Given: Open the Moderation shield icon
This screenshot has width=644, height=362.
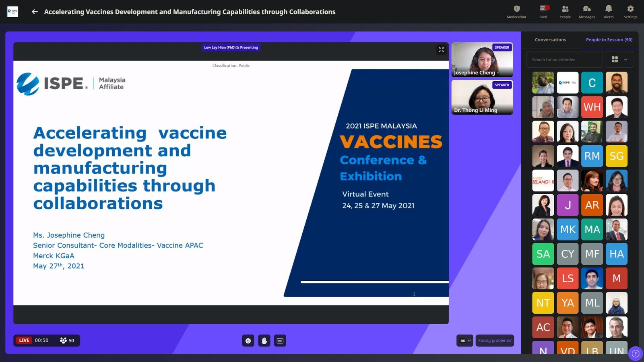Looking at the screenshot, I should 516,11.
